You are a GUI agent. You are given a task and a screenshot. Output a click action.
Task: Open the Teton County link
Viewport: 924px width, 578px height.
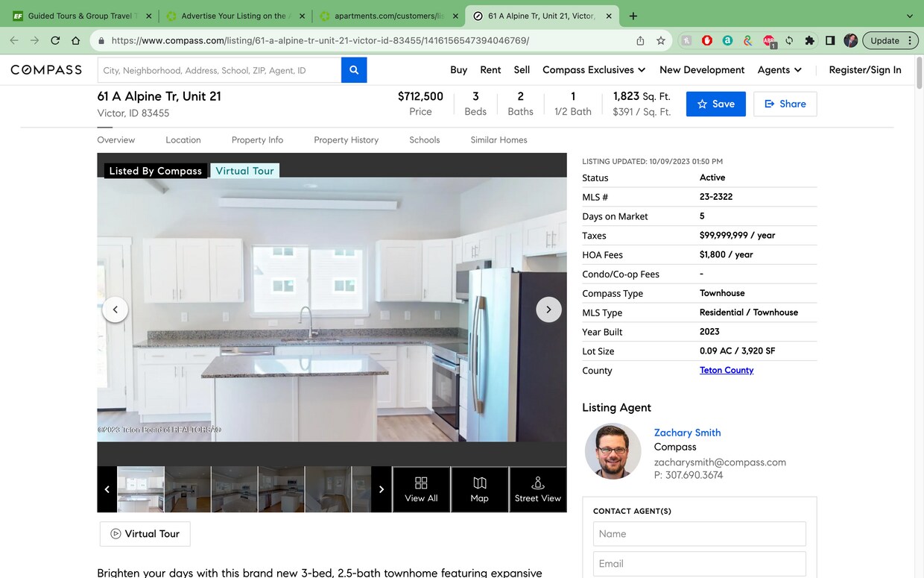(726, 370)
